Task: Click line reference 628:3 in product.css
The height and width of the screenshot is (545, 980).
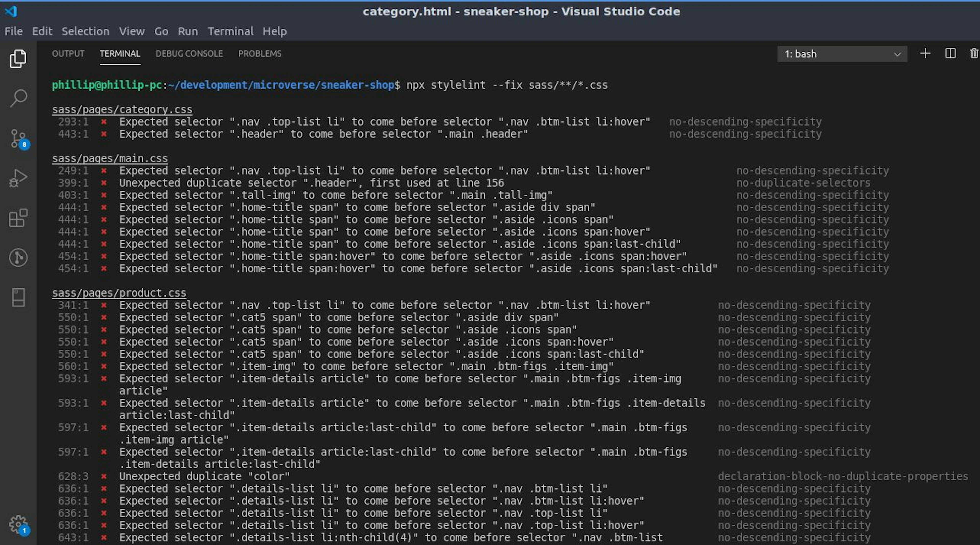Action: [x=73, y=477]
